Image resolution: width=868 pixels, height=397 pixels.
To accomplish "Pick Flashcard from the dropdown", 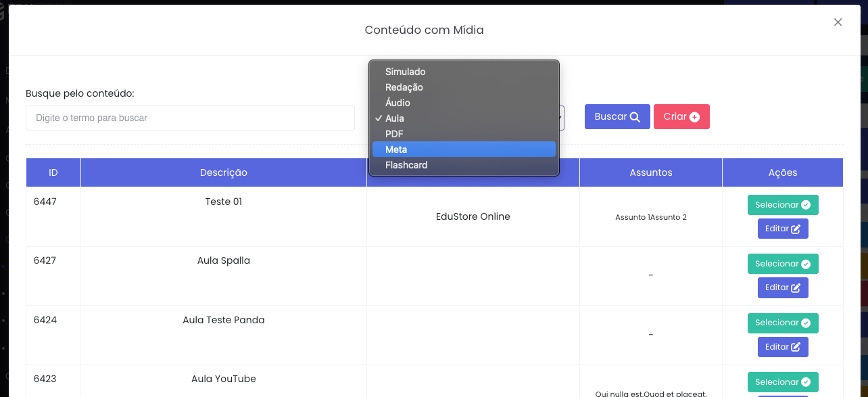I will coord(406,165).
